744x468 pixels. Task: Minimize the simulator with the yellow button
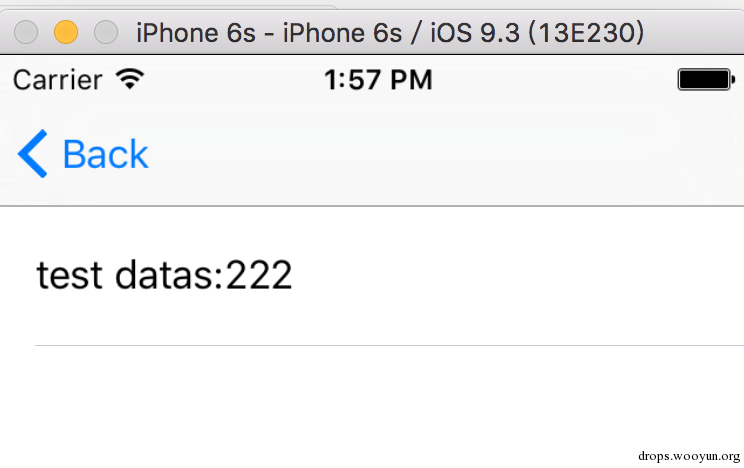(66, 32)
